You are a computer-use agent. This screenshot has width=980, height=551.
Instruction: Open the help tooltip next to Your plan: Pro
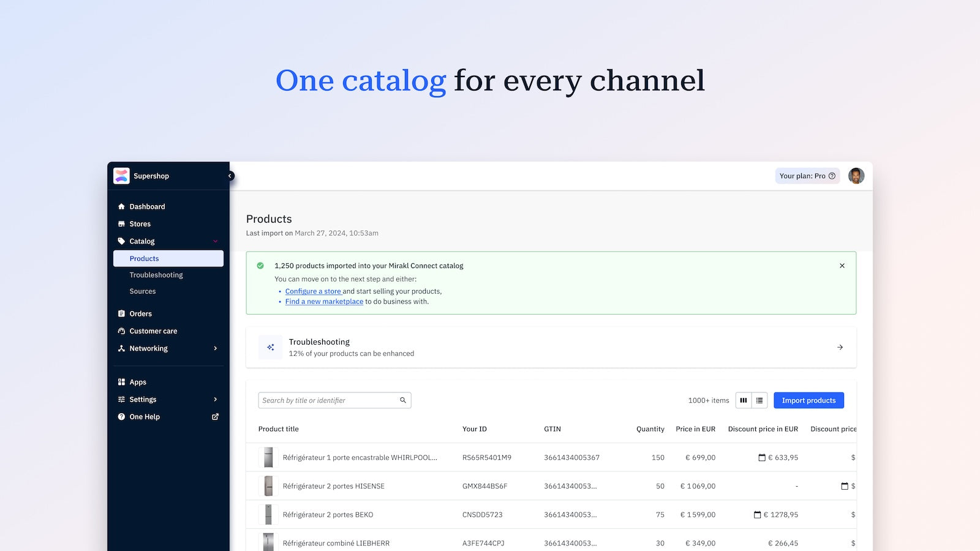832,176
